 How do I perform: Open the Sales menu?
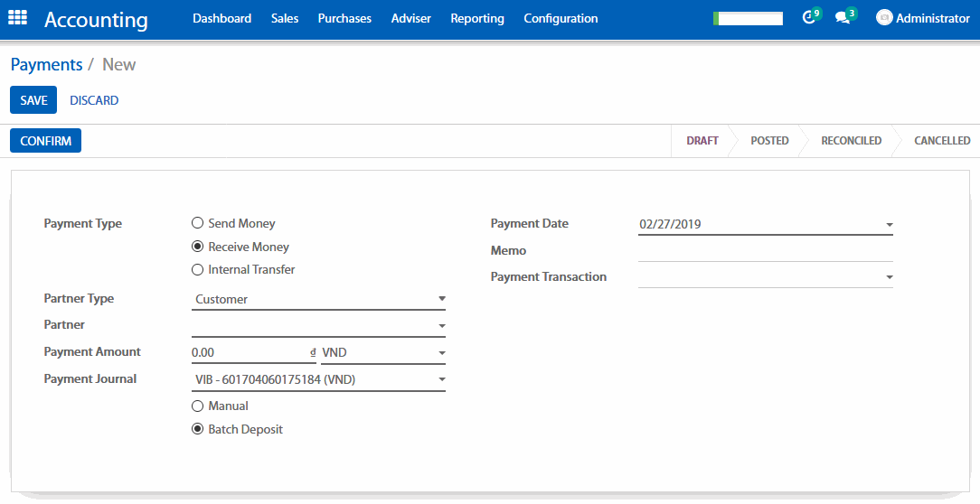pos(285,18)
